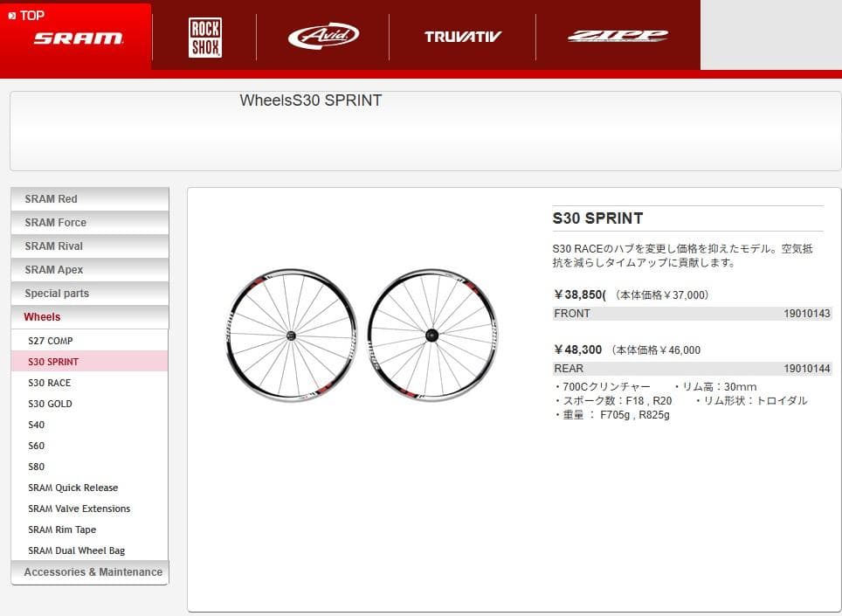Open the Zipp brand logo
The width and height of the screenshot is (842, 616).
click(x=618, y=36)
